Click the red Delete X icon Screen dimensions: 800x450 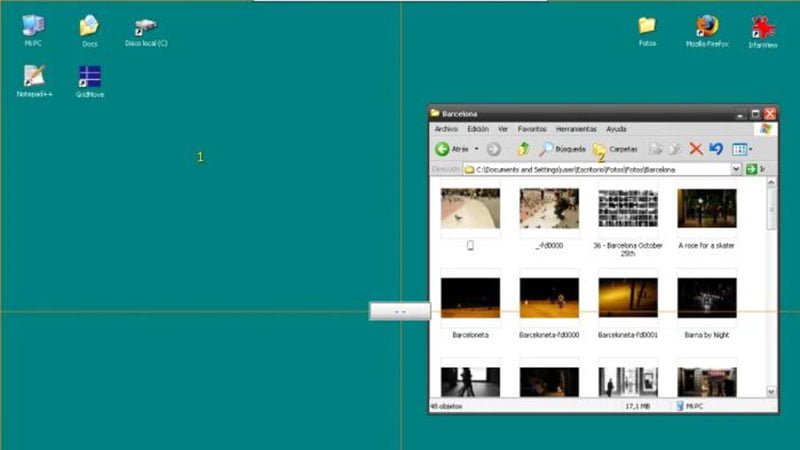pos(696,149)
